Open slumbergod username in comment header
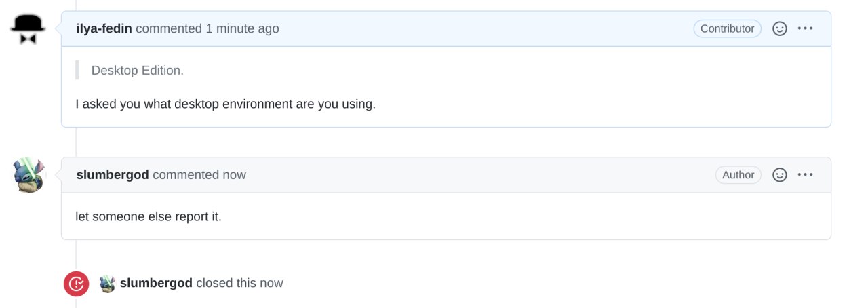Screen dimensions: 868x308 click(113, 175)
